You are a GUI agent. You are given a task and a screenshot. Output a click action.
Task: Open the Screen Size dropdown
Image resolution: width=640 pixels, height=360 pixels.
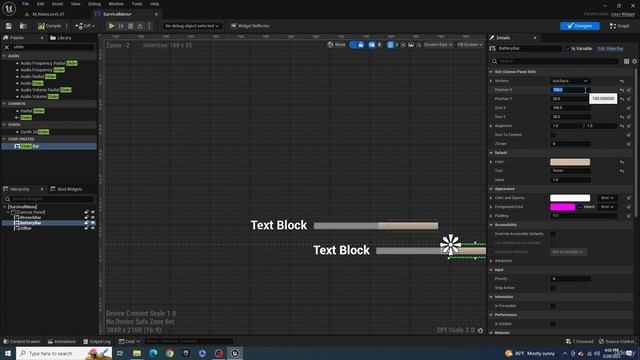[438, 45]
